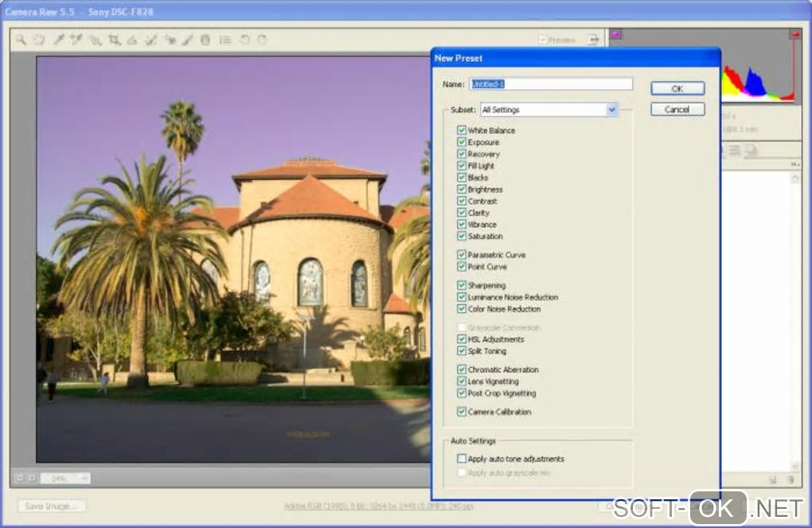Open the panel flyout menu icon
This screenshot has height=528, width=812.
pos(795,164)
